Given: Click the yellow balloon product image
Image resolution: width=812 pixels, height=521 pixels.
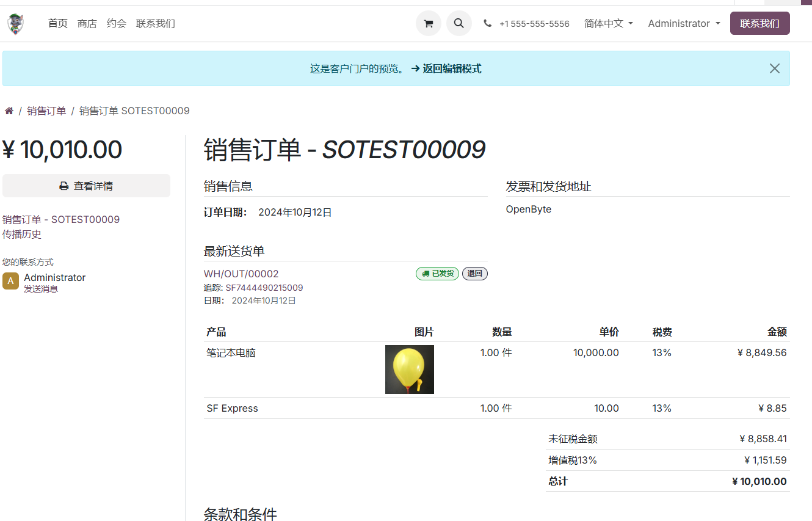Looking at the screenshot, I should tap(410, 370).
